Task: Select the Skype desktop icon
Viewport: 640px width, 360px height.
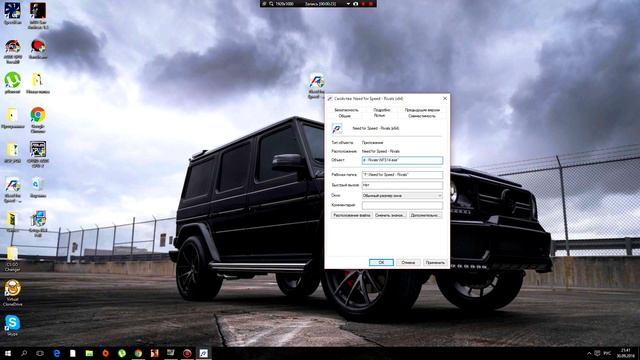Action: pyautogui.click(x=12, y=325)
